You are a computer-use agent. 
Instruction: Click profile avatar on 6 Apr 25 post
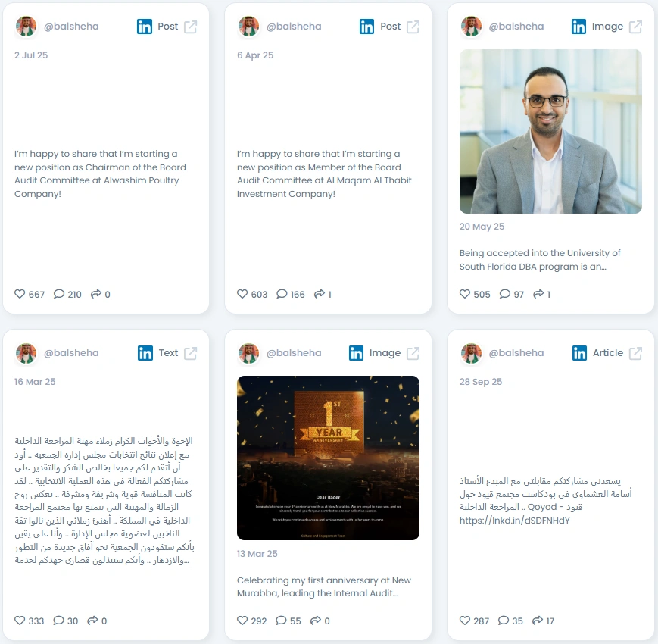click(x=248, y=27)
